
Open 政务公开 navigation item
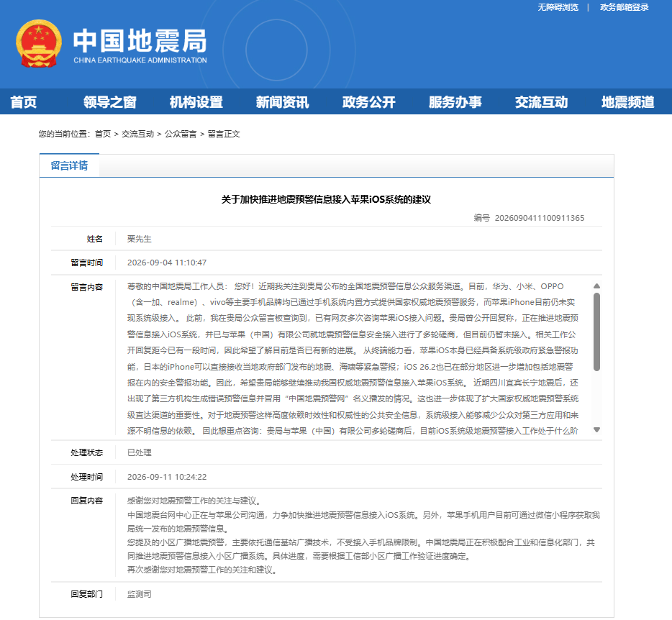[369, 102]
